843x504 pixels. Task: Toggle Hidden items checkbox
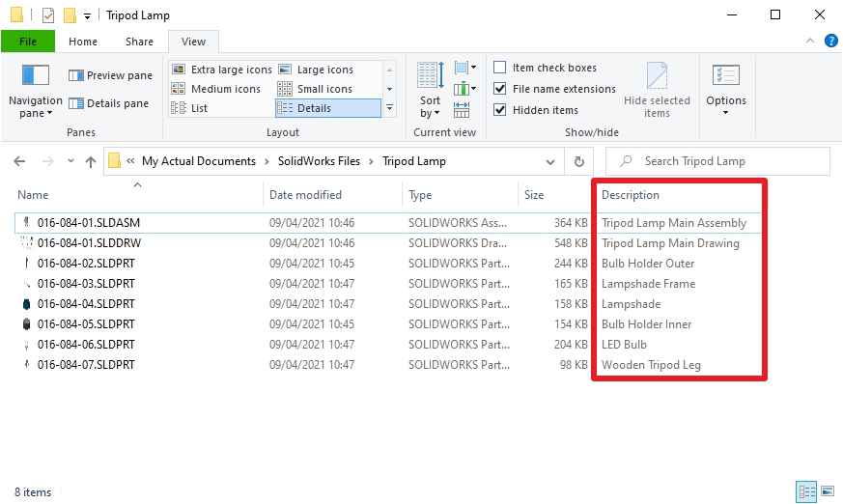coord(500,110)
